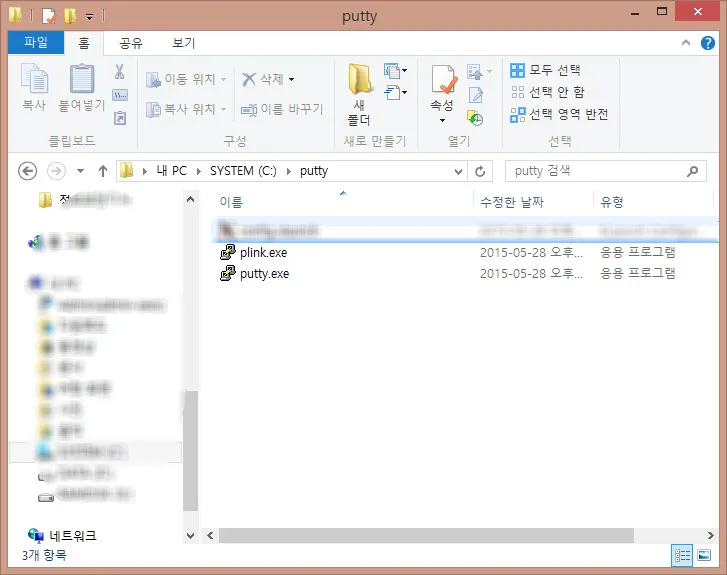The height and width of the screenshot is (575, 727).
Task: Switch to the 공유 ribbon tab
Action: (x=131, y=43)
